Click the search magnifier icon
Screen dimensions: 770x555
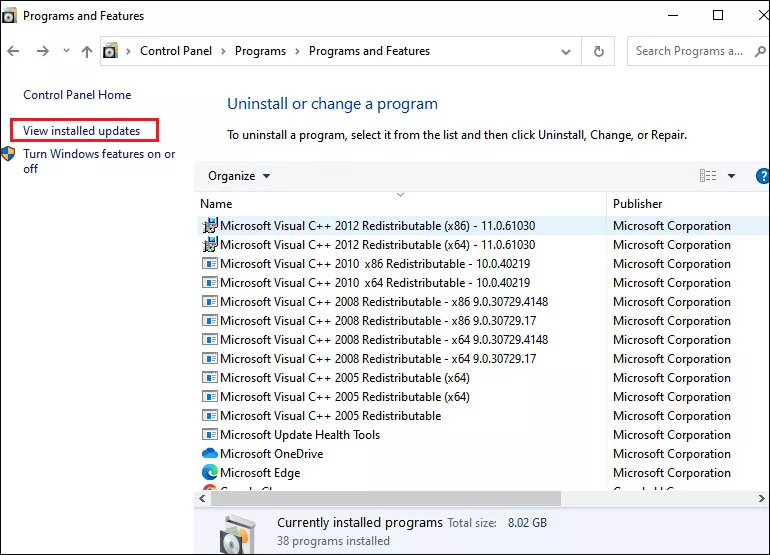pyautogui.click(x=761, y=51)
